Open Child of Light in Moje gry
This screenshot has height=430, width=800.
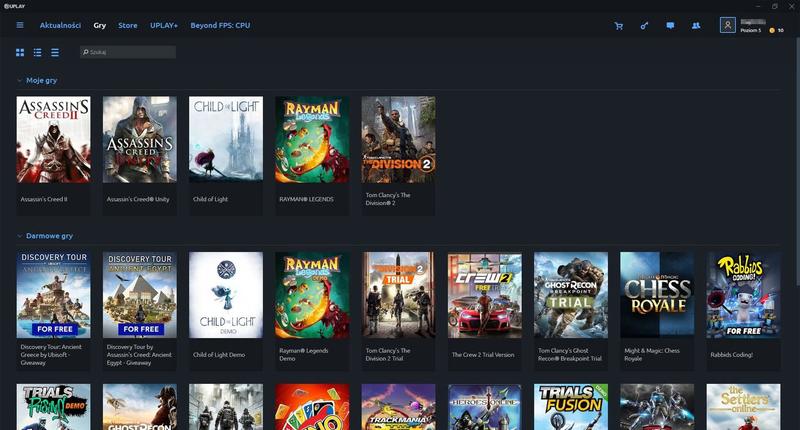pyautogui.click(x=226, y=139)
